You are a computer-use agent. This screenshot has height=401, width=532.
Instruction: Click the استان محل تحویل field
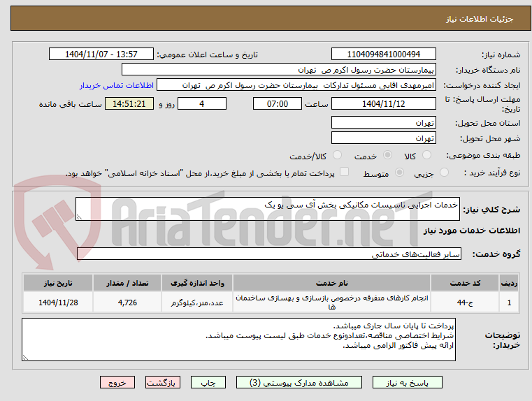click(x=383, y=122)
